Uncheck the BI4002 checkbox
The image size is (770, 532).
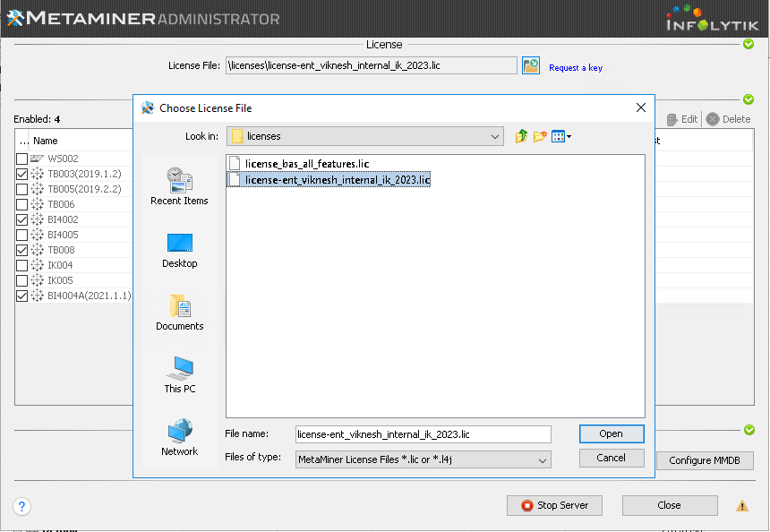point(21,219)
